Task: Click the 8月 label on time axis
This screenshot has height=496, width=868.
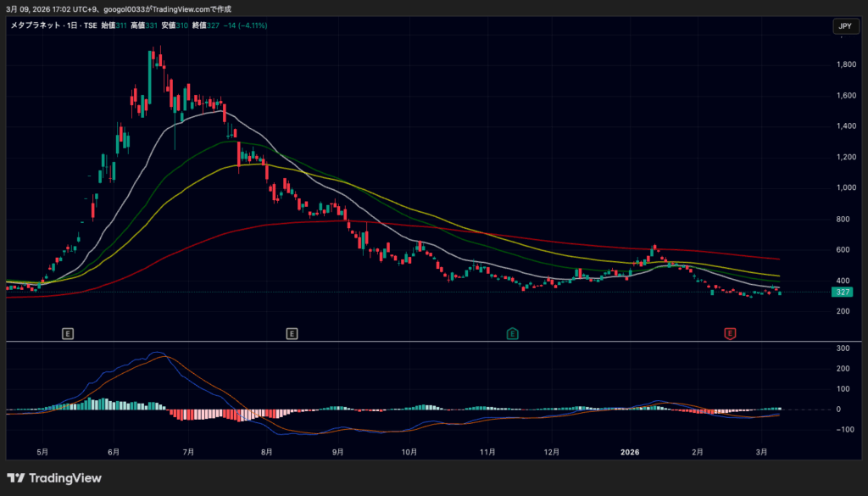Action: click(266, 452)
